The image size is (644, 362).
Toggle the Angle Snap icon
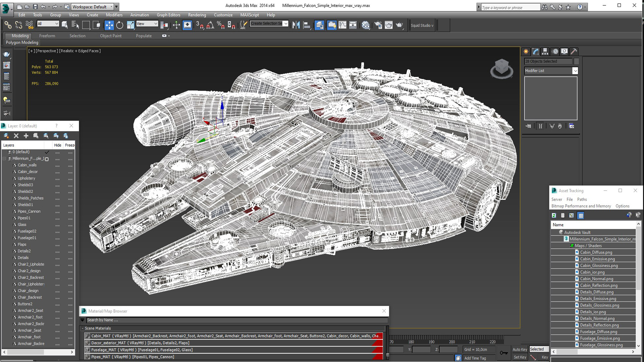210,25
